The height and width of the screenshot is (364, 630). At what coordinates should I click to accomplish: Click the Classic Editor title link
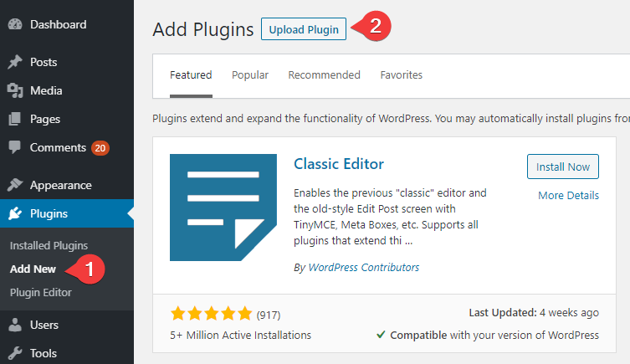(x=339, y=164)
